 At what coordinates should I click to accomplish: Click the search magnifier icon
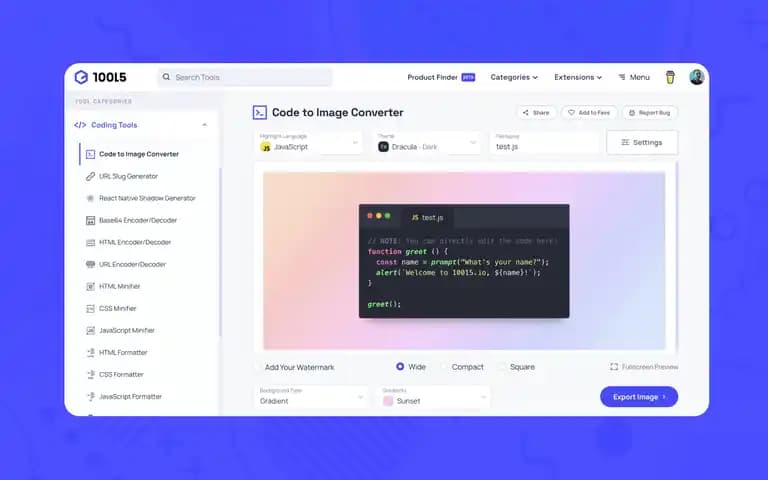pos(167,77)
